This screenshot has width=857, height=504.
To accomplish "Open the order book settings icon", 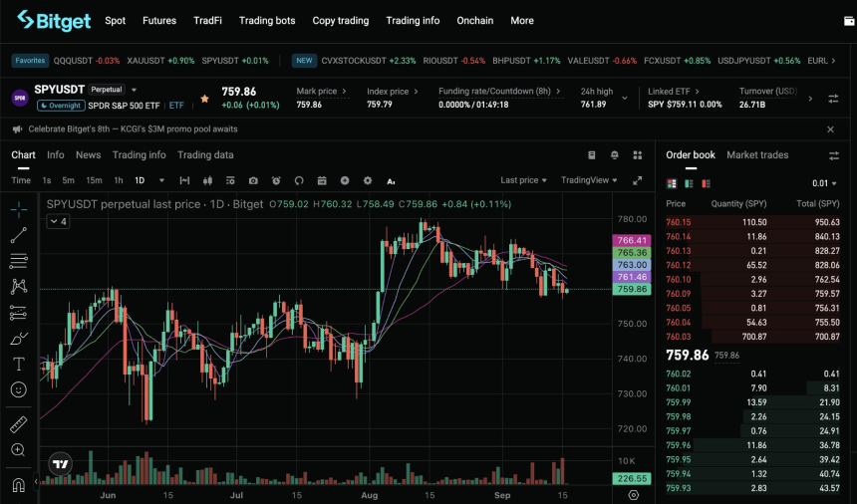I will coord(833,155).
